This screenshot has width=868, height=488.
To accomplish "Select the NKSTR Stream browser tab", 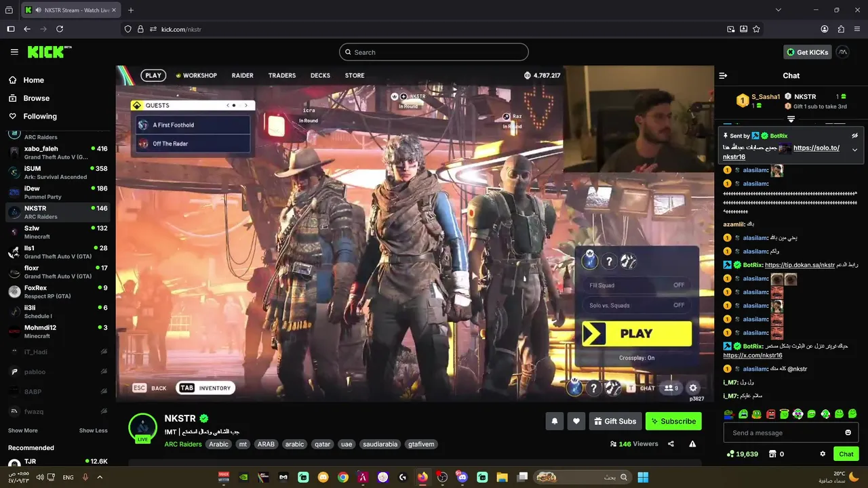I will [x=71, y=10].
